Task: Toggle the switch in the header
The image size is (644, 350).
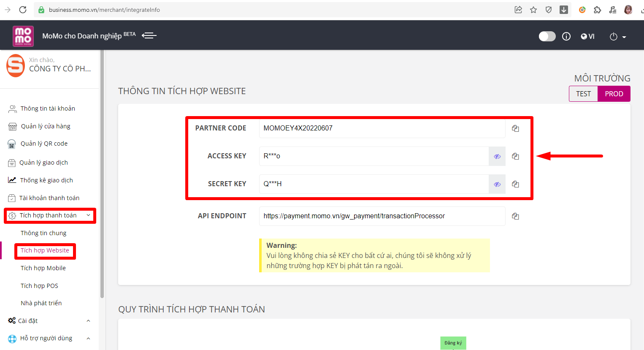Action: (x=547, y=36)
